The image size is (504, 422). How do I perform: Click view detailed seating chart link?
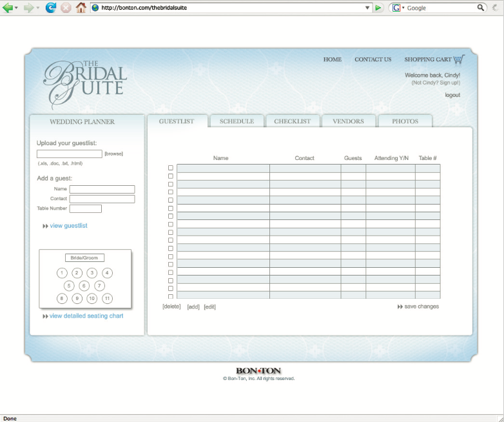(86, 316)
